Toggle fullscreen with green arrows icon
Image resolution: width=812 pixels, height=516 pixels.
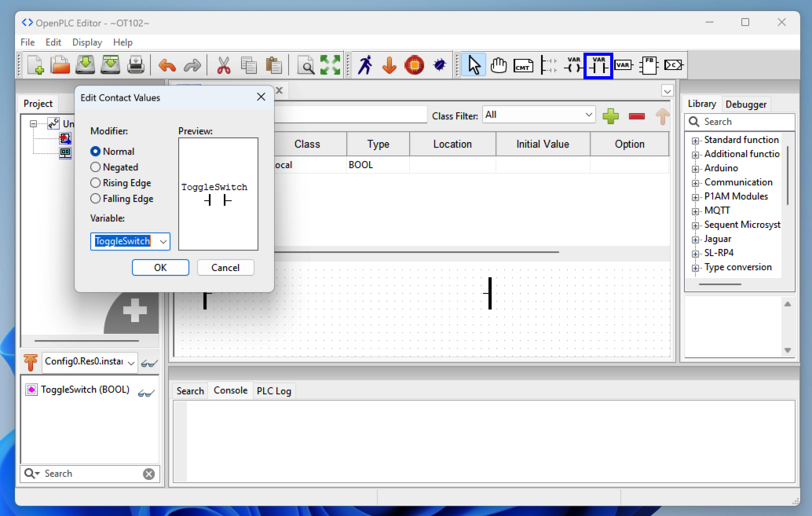point(331,65)
